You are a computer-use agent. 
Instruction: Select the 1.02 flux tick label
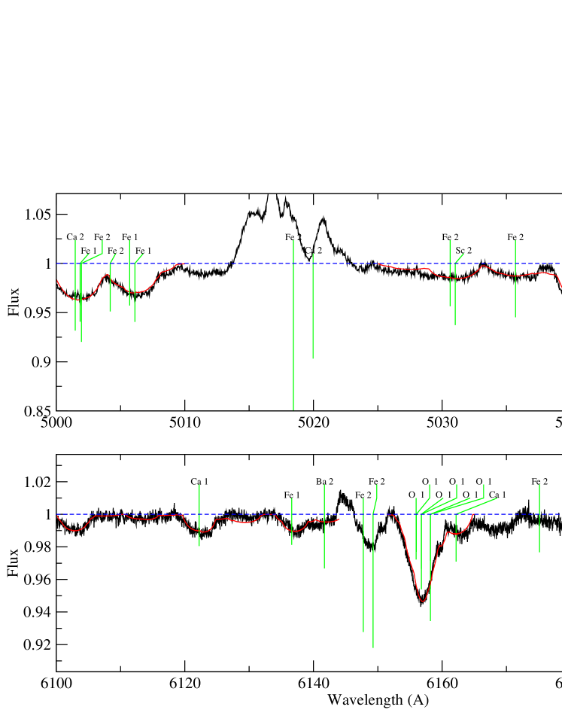click(38, 482)
